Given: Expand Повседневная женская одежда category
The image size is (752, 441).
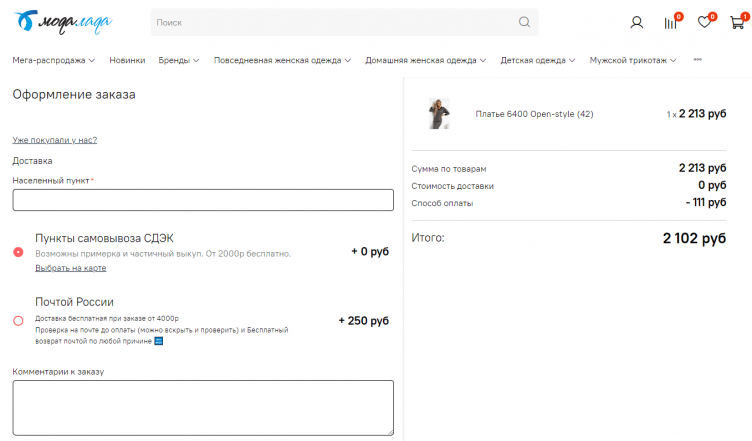Looking at the screenshot, I should tap(282, 61).
